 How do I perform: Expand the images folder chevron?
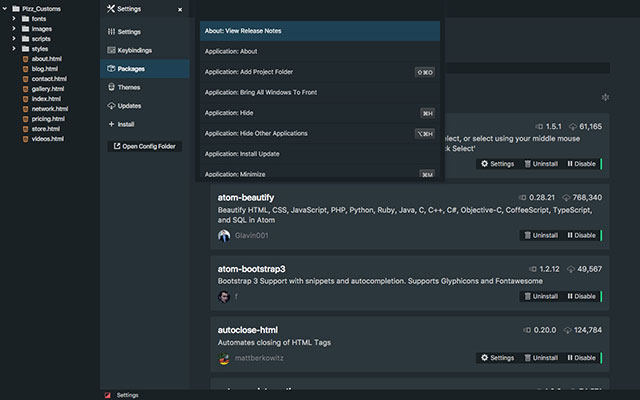(14, 29)
